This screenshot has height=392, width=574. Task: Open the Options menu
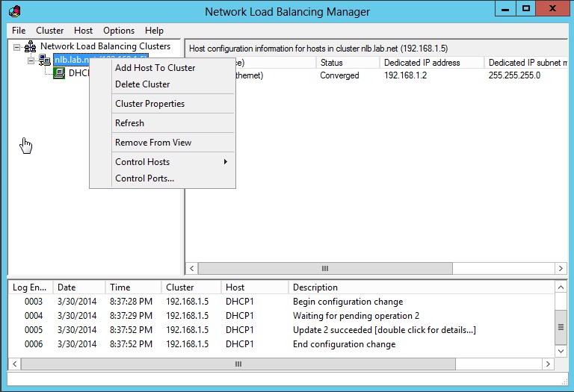[x=119, y=31]
